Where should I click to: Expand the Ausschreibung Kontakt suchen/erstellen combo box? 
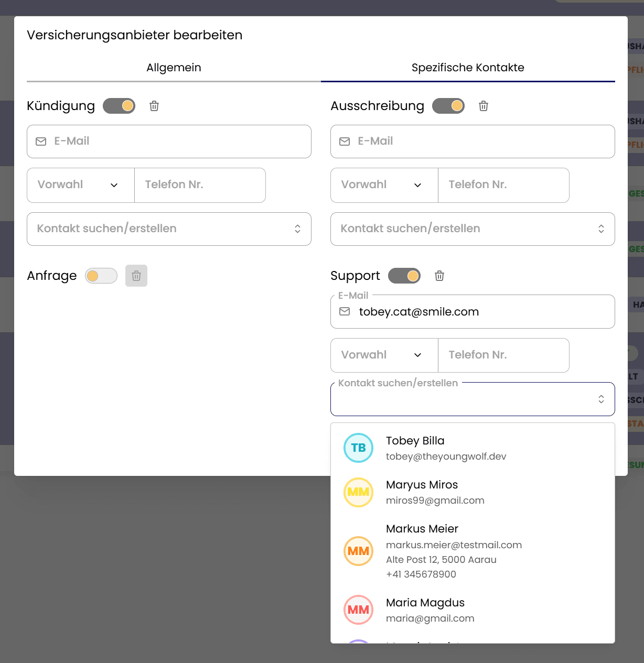point(473,229)
